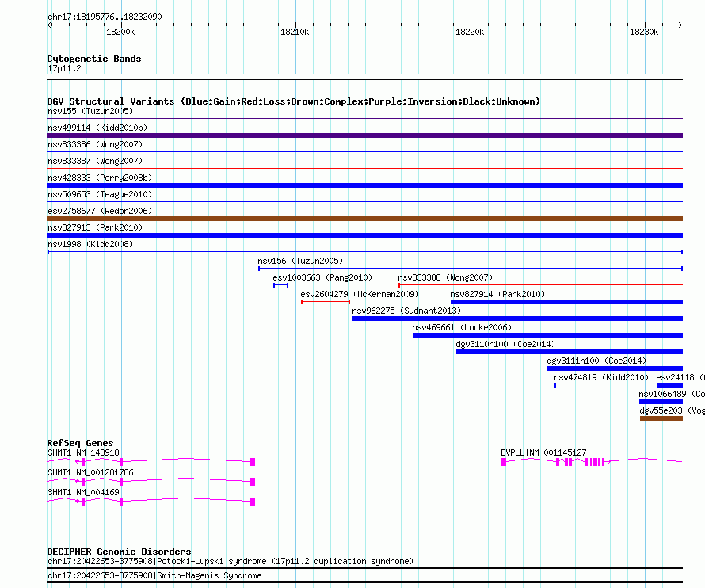
Task: Open the nsv833386 (Wong2007) variant label
Action: click(x=95, y=144)
